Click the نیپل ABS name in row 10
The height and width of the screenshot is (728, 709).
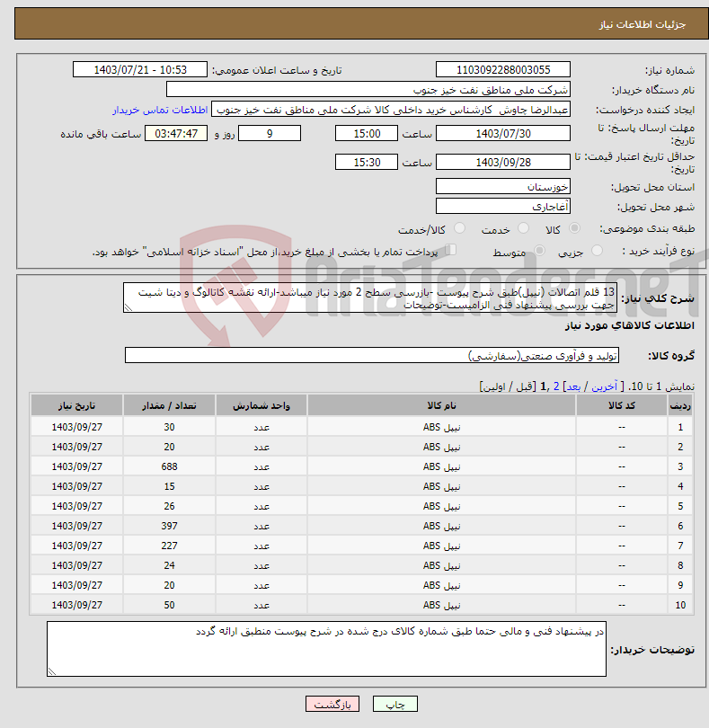click(x=441, y=605)
